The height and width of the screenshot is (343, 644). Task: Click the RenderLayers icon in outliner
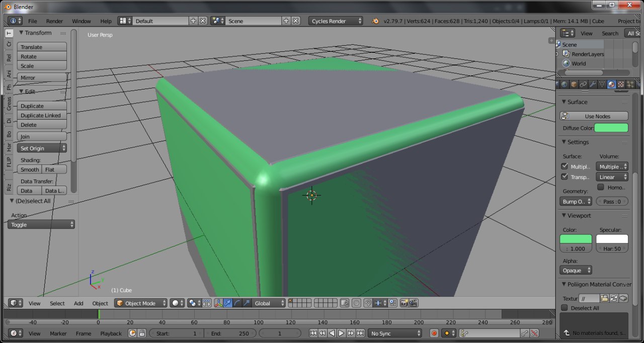[566, 54]
